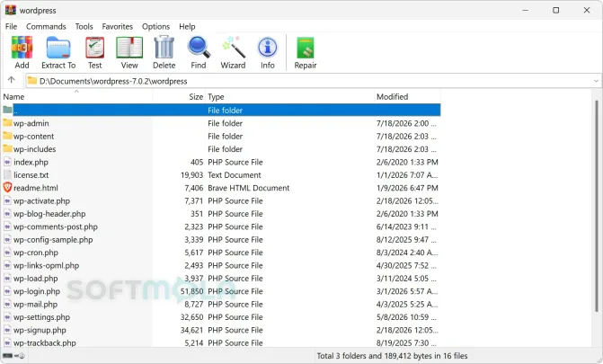The width and height of the screenshot is (603, 364).
Task: Click the Add archive toolbar icon
Action: coord(22,48)
